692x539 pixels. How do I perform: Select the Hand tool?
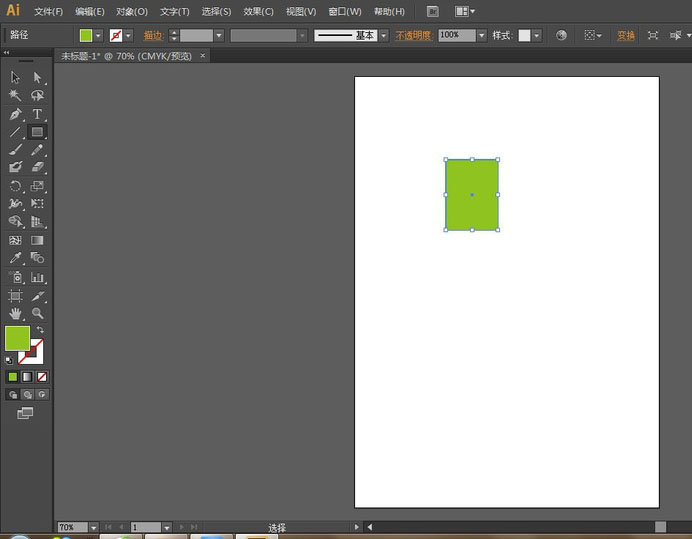[15, 313]
